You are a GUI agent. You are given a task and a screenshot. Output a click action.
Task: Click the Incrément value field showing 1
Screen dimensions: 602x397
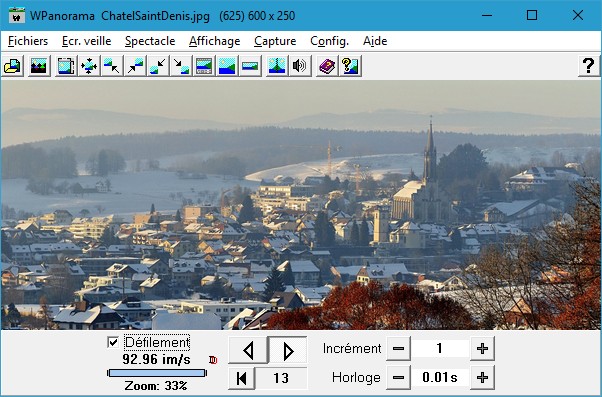[440, 349]
